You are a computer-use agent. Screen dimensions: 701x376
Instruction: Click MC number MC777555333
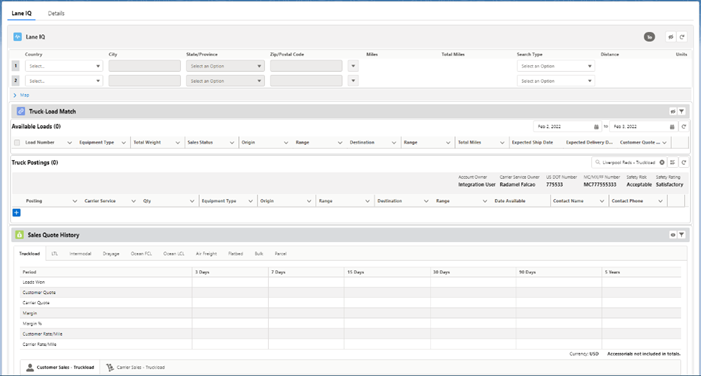(x=600, y=185)
